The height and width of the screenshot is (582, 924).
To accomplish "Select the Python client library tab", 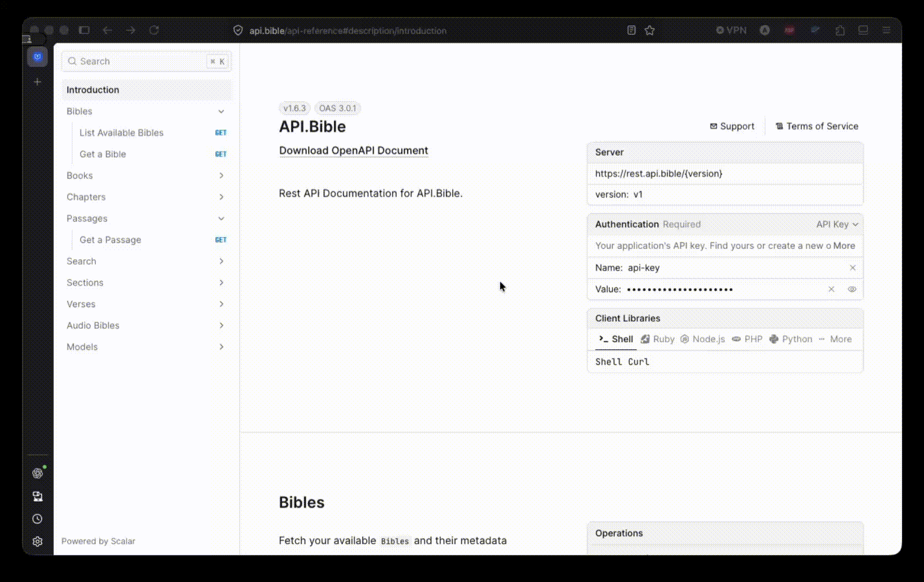I will pyautogui.click(x=791, y=339).
